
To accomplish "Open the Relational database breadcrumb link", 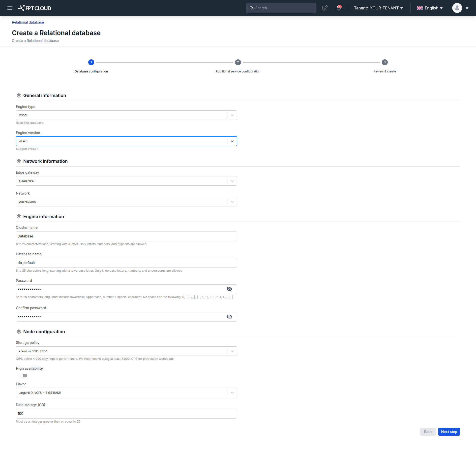I will click(28, 22).
